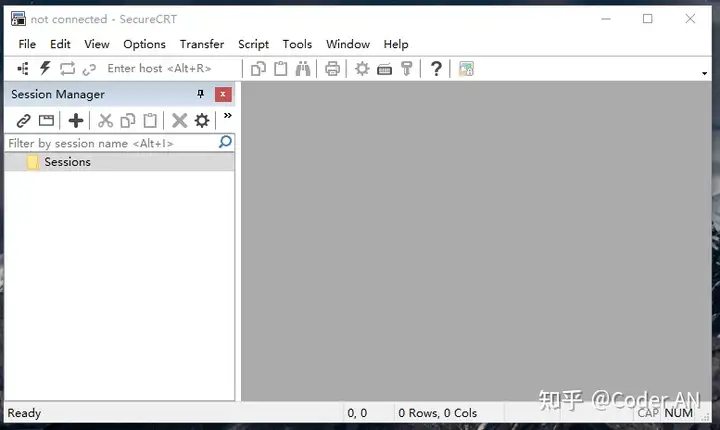Click Copy icon in Session Manager toolbar

pyautogui.click(x=128, y=121)
